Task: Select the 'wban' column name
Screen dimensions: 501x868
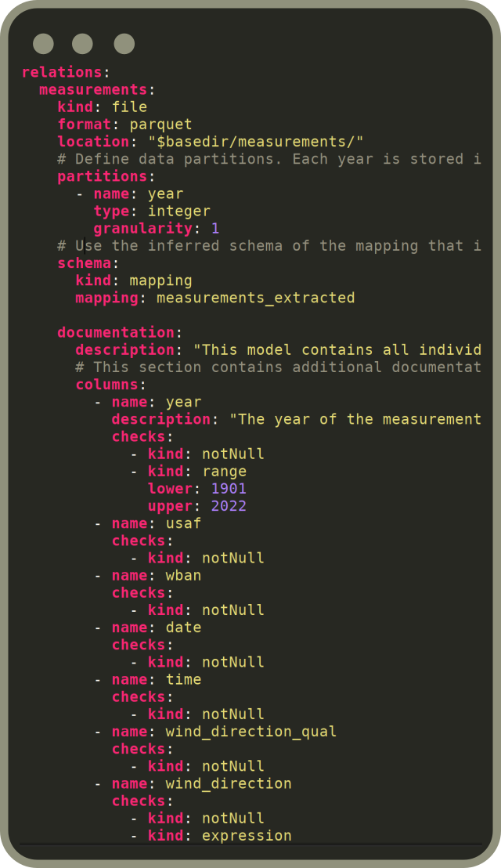Action: pos(183,575)
